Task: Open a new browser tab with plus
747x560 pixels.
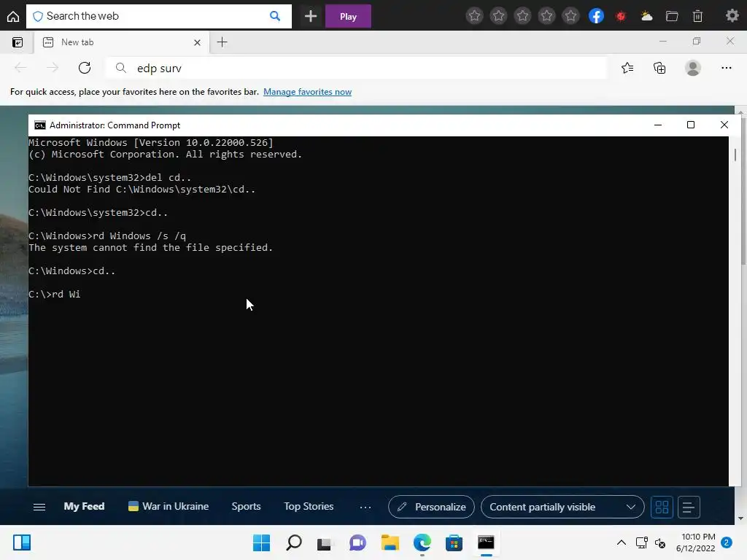Action: (x=222, y=42)
